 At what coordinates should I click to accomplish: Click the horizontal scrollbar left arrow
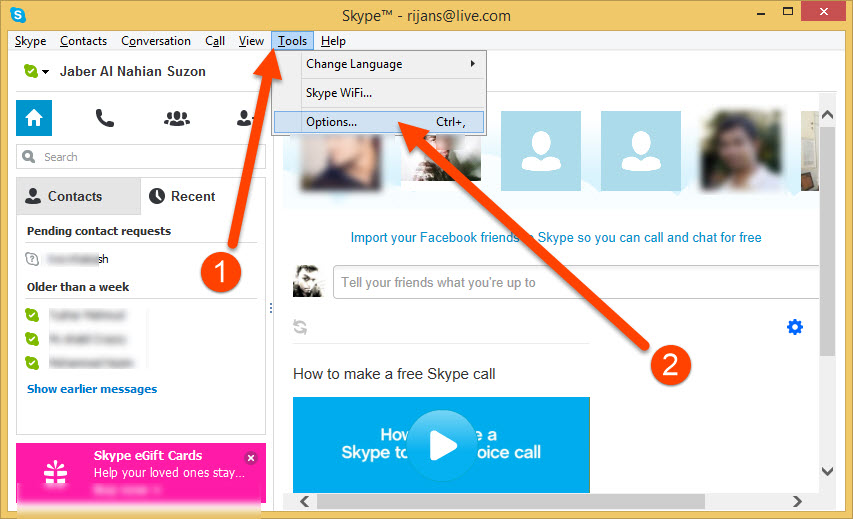point(305,501)
